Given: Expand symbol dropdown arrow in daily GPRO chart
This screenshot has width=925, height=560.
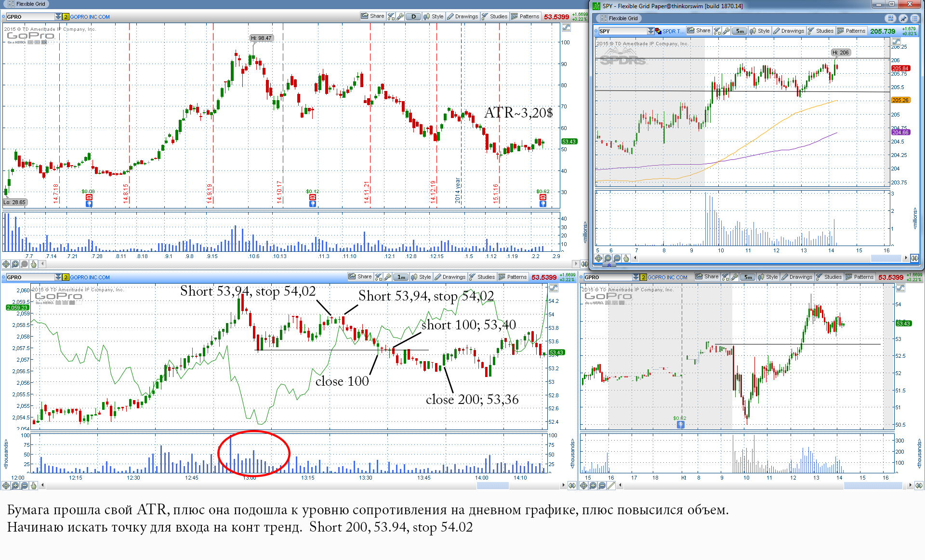Looking at the screenshot, I should point(58,16).
